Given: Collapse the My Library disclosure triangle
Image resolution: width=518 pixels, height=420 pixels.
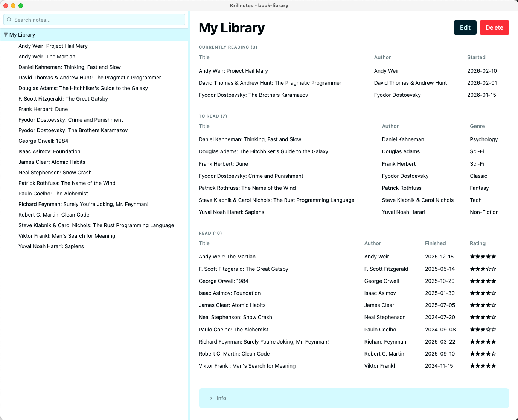Looking at the screenshot, I should pyautogui.click(x=6, y=34).
